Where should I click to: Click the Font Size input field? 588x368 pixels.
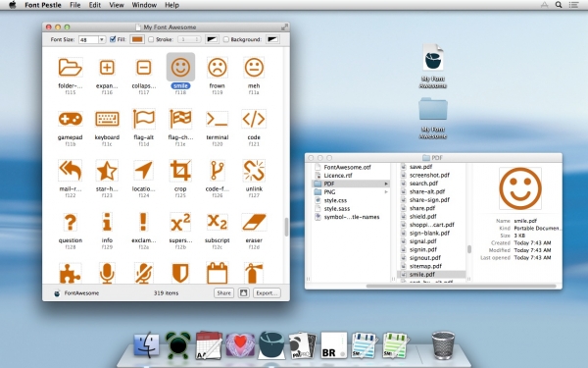[88, 39]
